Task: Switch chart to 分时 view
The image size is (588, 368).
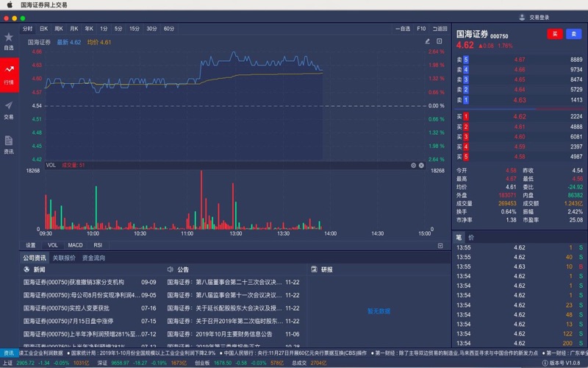Action: click(x=28, y=29)
